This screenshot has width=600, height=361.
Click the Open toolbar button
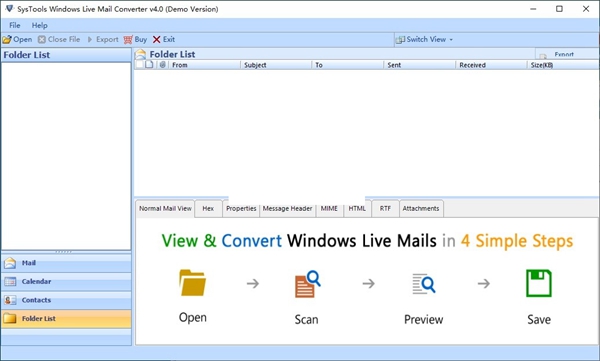tap(17, 39)
